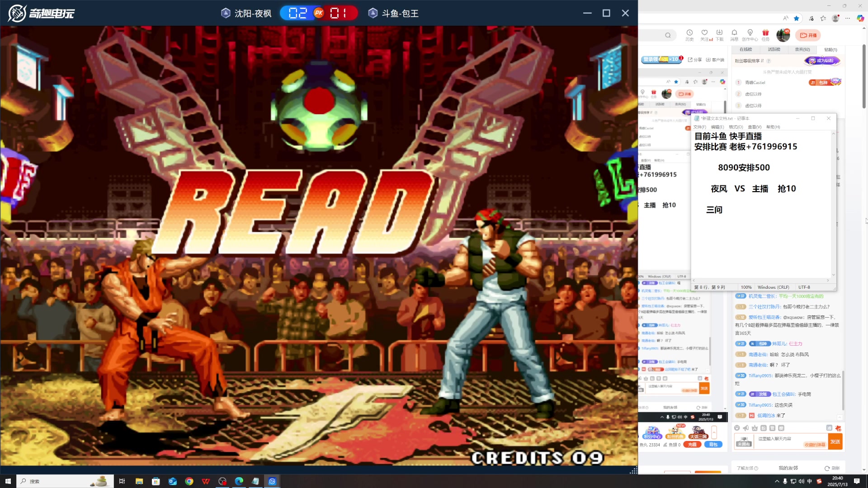Click the orange 发送 send button
This screenshot has height=488, width=868.
pos(835,441)
